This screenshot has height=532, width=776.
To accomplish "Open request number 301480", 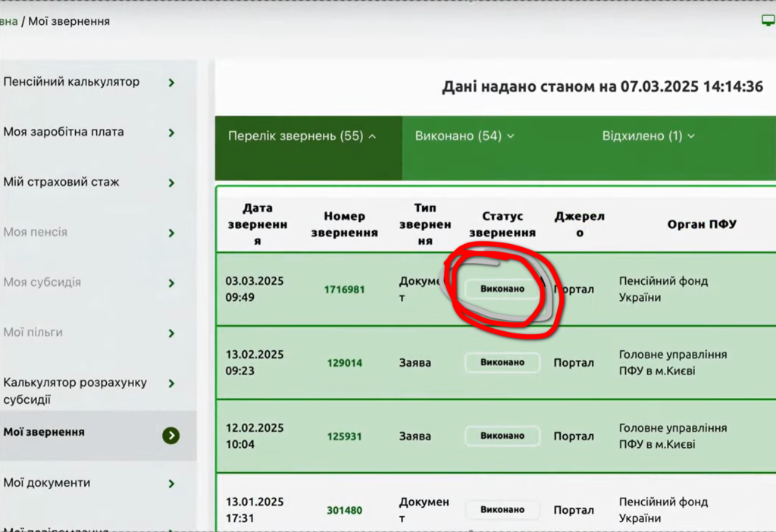I will [x=345, y=510].
